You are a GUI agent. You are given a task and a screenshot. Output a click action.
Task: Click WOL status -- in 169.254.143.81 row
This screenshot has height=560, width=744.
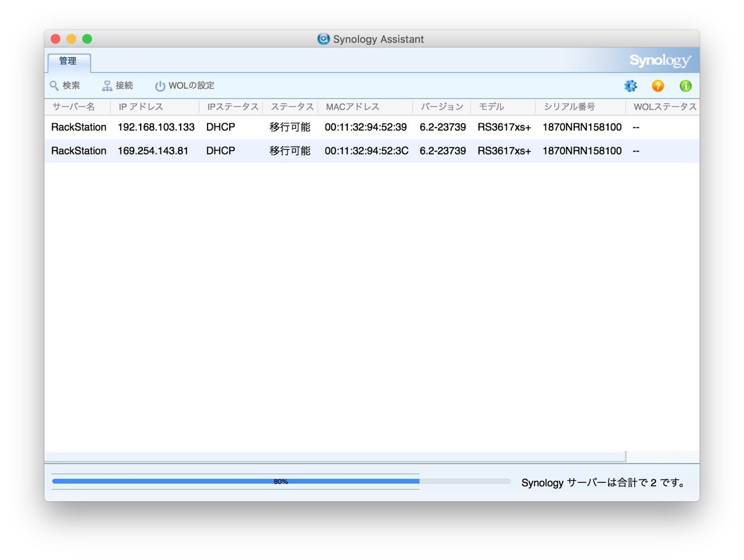coord(636,151)
